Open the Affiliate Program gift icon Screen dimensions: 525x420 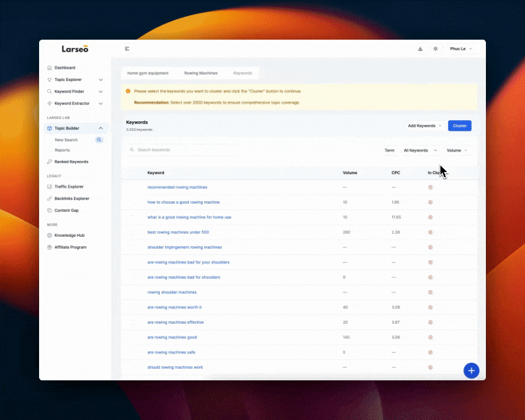coord(50,247)
